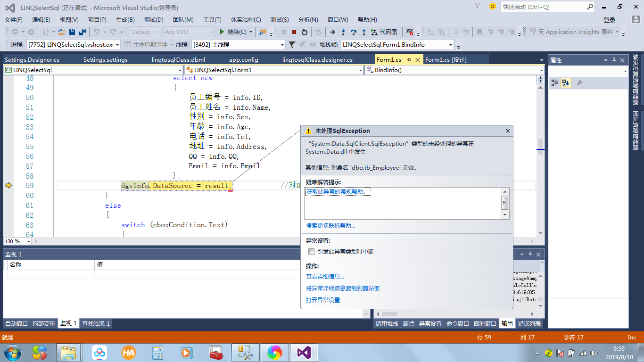The height and width of the screenshot is (362, 644).
Task: Click the 搜索更多联机帮助 link
Action: [330, 226]
